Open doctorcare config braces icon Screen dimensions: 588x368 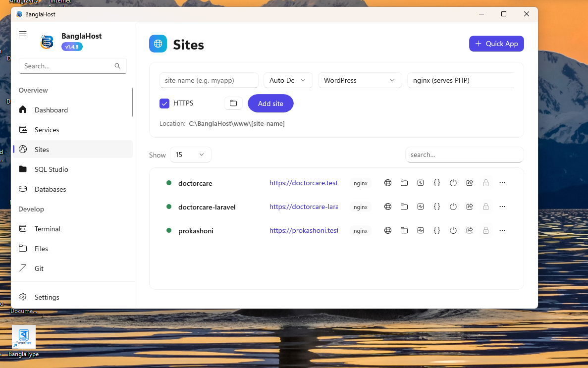click(x=437, y=183)
